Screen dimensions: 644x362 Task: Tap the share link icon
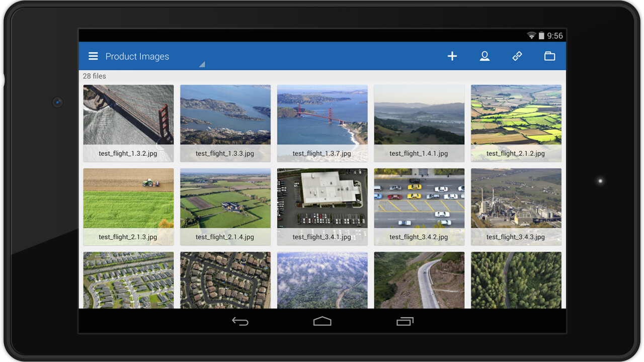tap(517, 56)
